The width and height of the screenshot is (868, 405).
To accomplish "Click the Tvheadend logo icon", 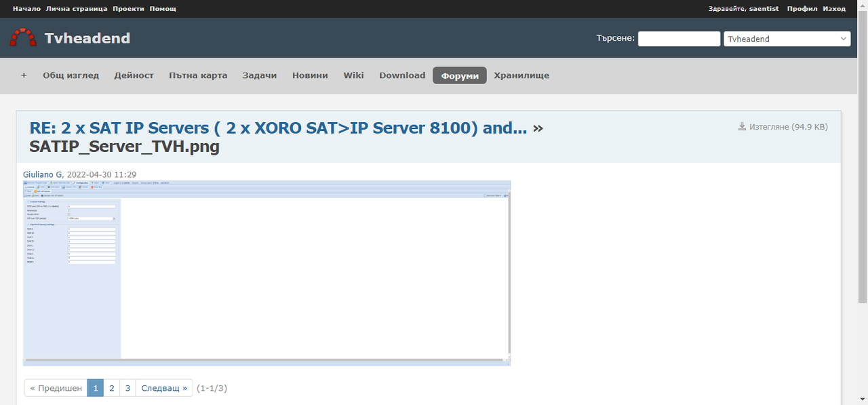I will pyautogui.click(x=23, y=38).
